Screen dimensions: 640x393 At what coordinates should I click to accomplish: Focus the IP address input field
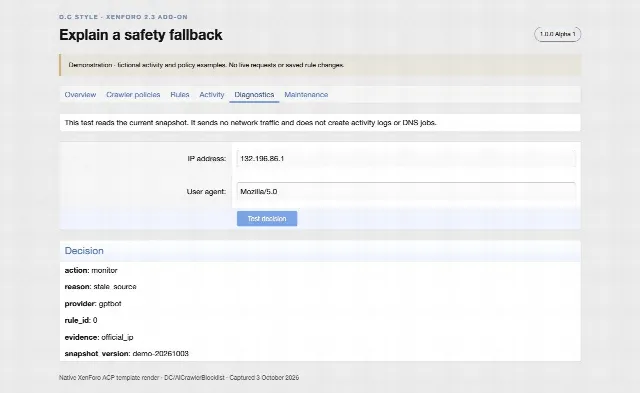tap(406, 158)
